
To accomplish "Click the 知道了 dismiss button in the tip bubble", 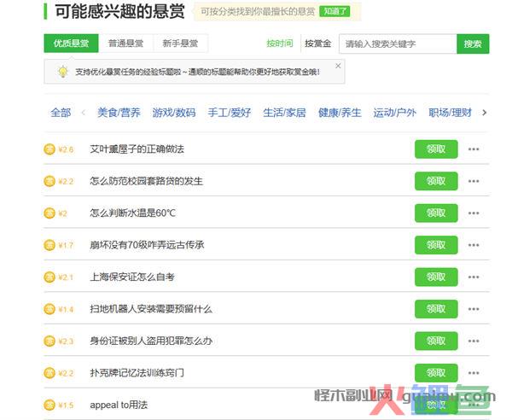I will (x=335, y=11).
